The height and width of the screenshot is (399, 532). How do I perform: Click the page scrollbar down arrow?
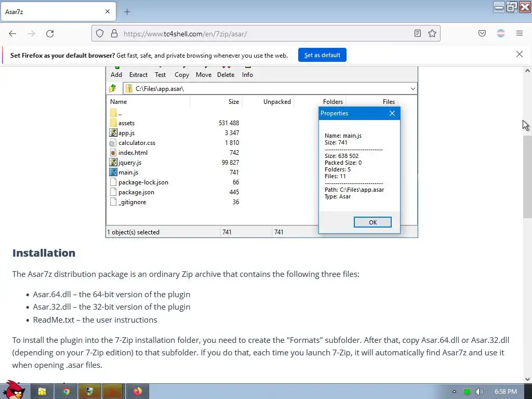coord(527,379)
